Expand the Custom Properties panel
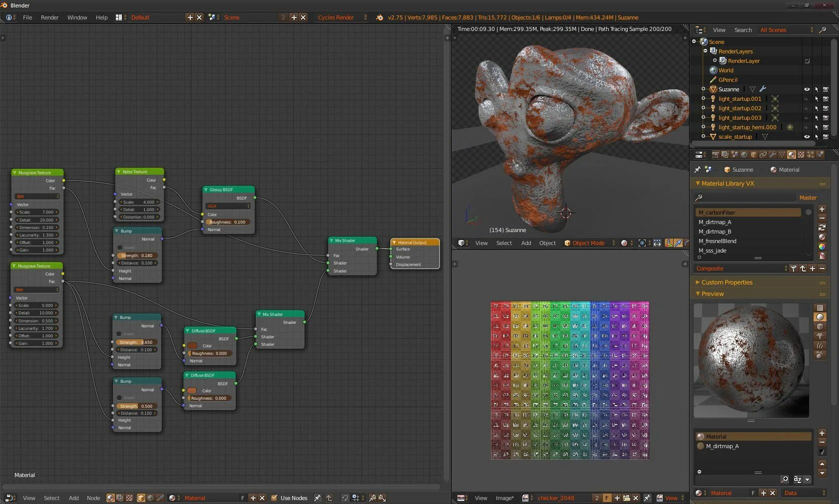839x504 pixels. pos(698,282)
